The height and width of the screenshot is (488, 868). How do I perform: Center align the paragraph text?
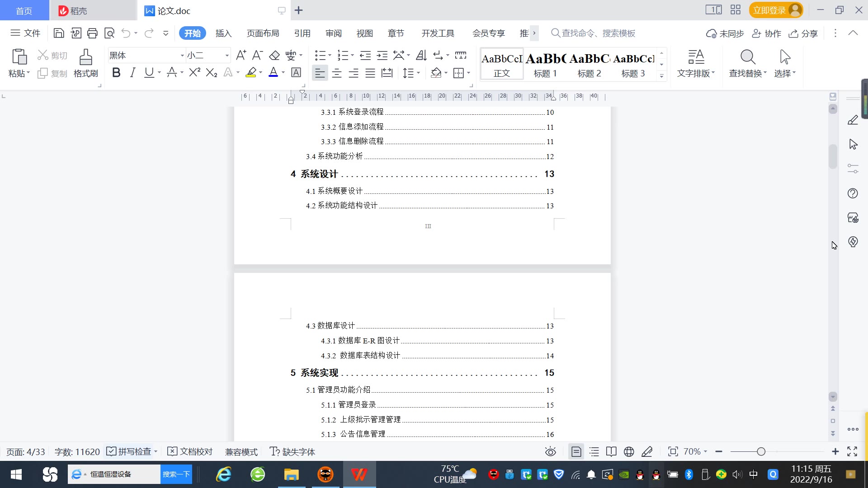click(337, 73)
